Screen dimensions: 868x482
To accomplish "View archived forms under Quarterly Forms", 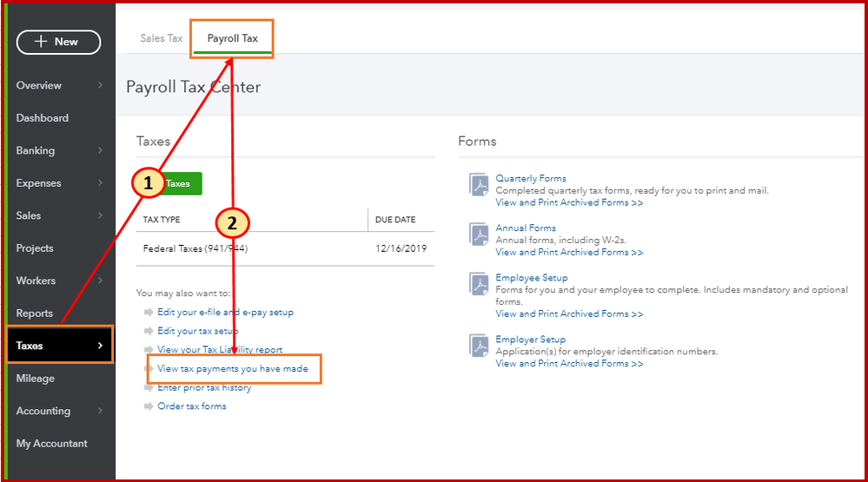I will (569, 202).
